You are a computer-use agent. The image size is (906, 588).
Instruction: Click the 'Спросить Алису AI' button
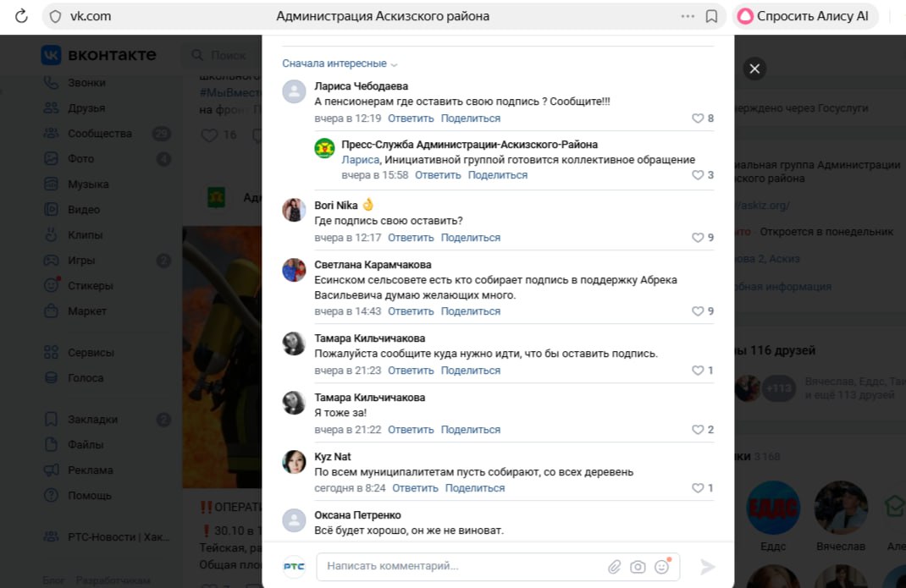[x=803, y=16]
